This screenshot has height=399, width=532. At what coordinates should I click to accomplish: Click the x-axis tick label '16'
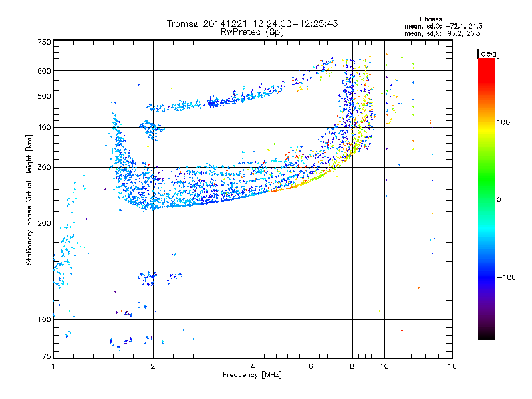(452, 366)
